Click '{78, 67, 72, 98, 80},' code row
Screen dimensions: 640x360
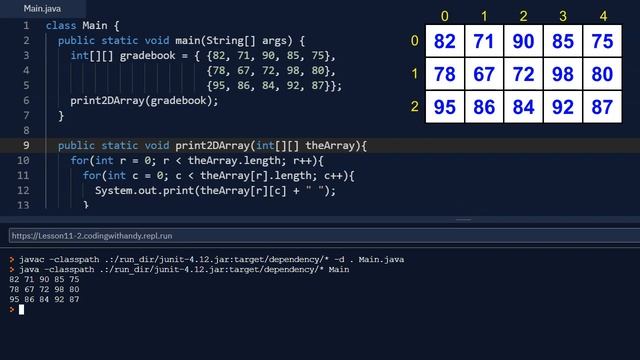pyautogui.click(x=271, y=71)
